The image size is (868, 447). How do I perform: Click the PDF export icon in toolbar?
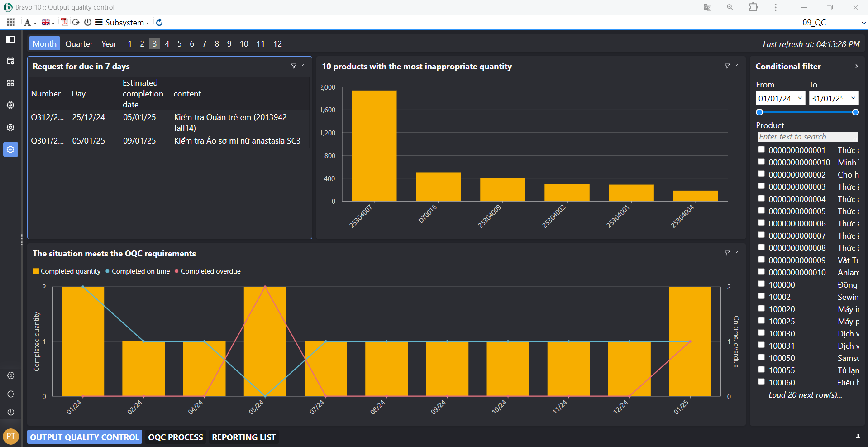[64, 22]
